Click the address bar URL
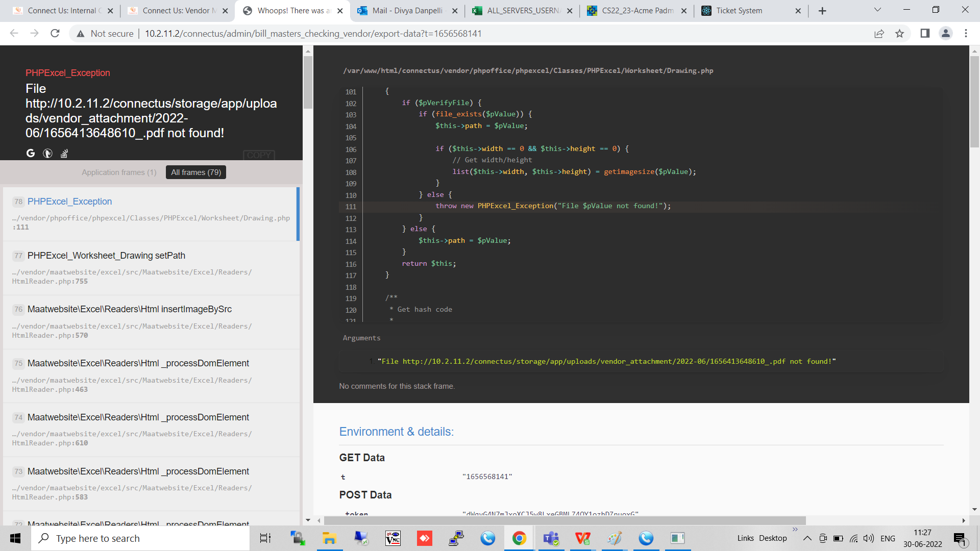The width and height of the screenshot is (980, 551). tap(313, 34)
